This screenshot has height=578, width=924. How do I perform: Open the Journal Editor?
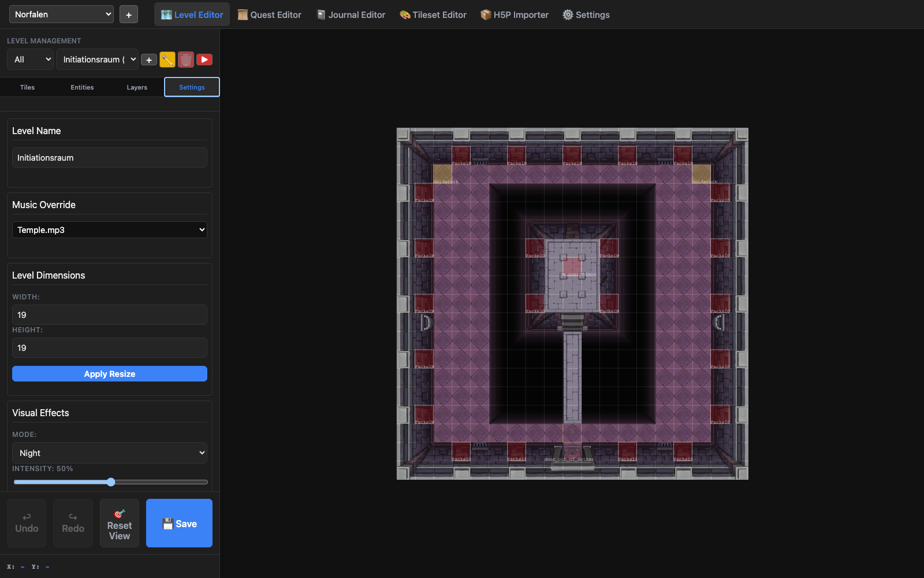click(x=351, y=14)
